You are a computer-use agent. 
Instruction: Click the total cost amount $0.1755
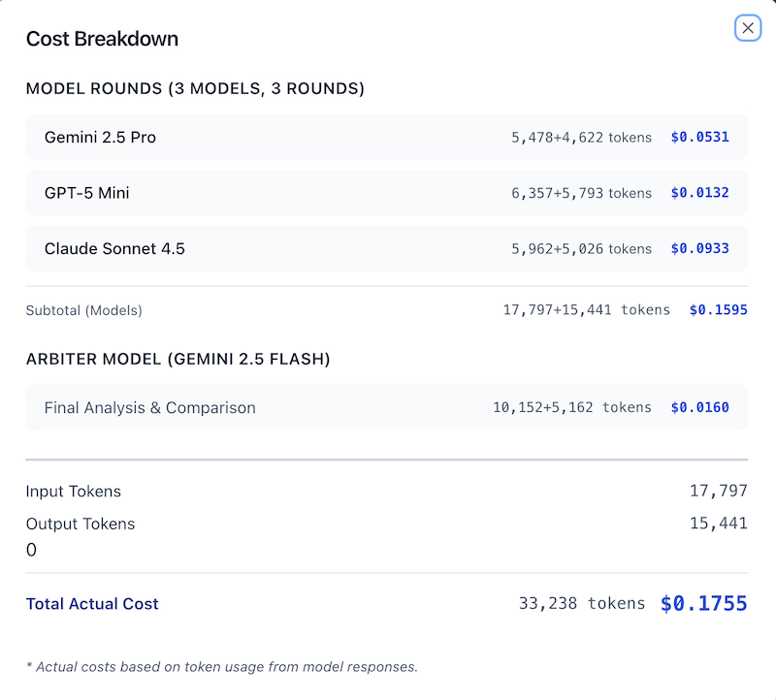pyautogui.click(x=703, y=604)
